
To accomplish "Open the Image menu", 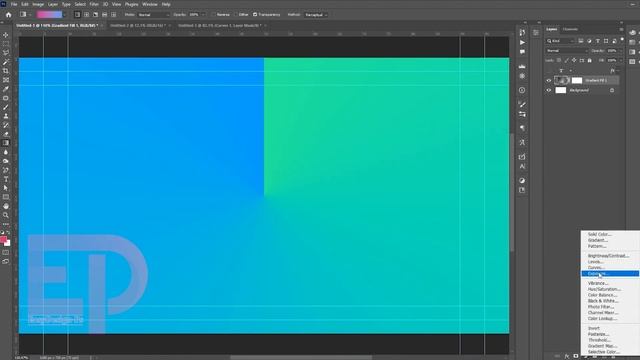I will (38, 4).
